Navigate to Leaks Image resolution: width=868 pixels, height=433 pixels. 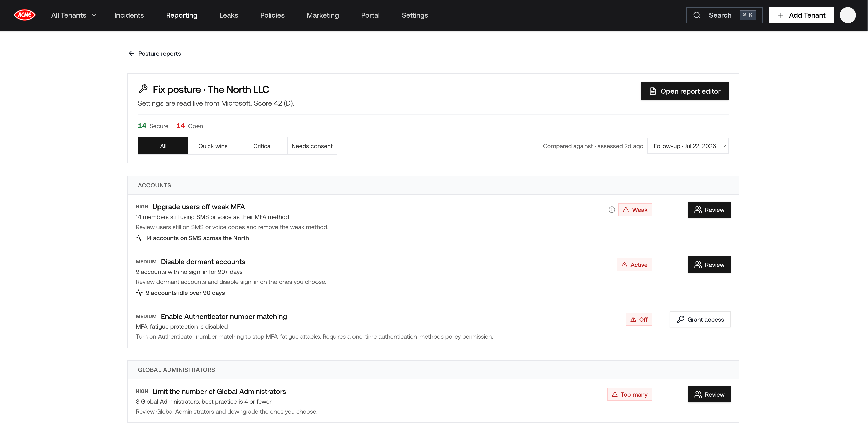click(229, 15)
